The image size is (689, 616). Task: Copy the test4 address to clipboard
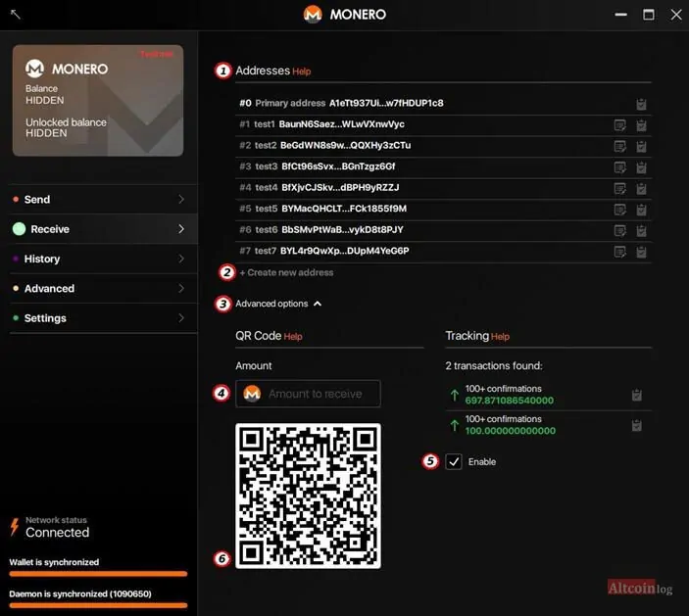pos(641,189)
